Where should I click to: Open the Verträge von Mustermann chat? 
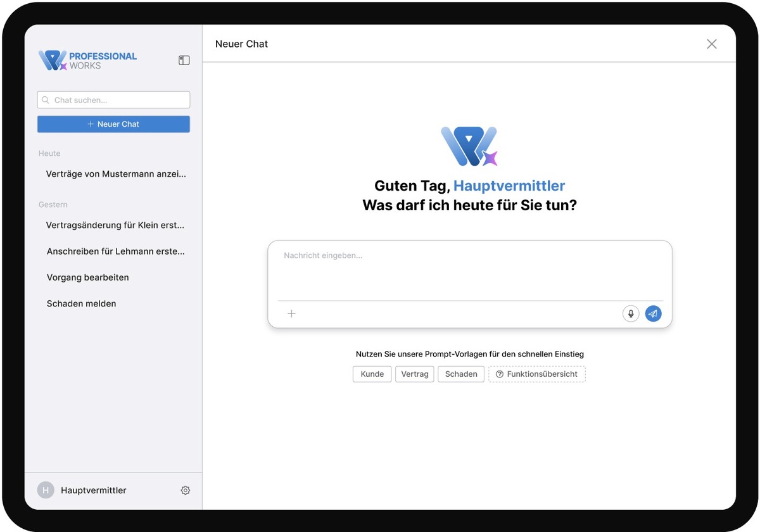pos(116,174)
